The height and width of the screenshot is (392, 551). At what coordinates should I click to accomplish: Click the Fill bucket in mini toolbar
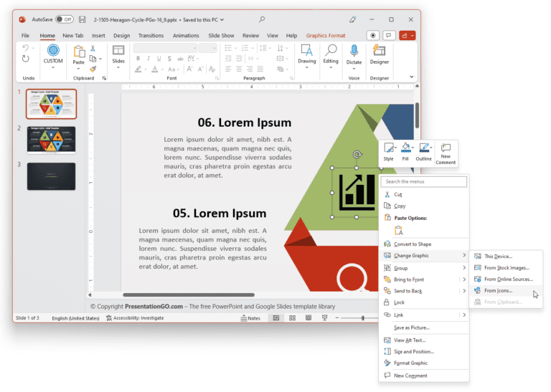pyautogui.click(x=405, y=152)
